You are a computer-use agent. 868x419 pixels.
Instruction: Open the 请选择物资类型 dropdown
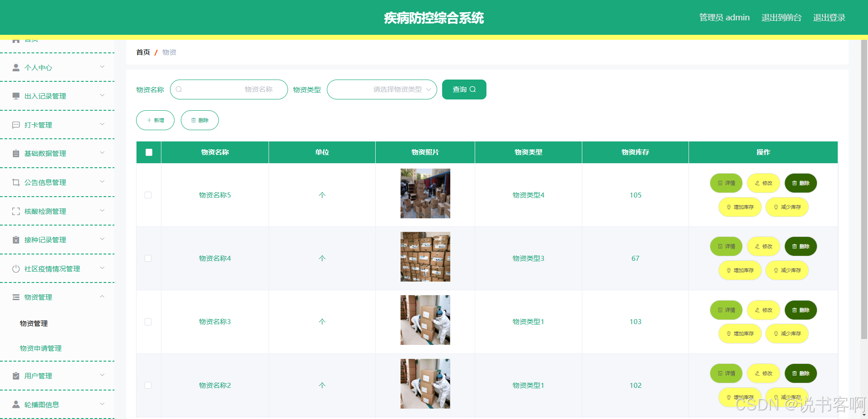coord(382,89)
